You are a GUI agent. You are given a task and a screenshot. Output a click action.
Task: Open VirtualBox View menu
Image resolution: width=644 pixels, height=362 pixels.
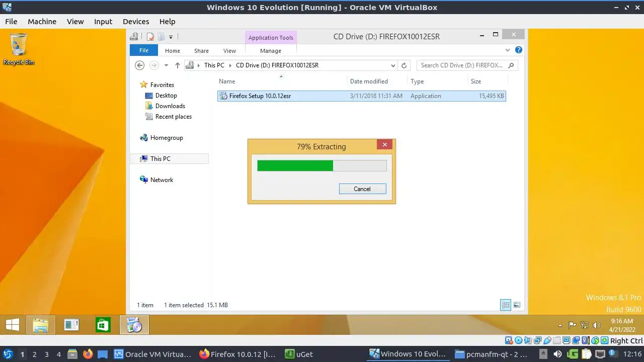click(x=75, y=22)
